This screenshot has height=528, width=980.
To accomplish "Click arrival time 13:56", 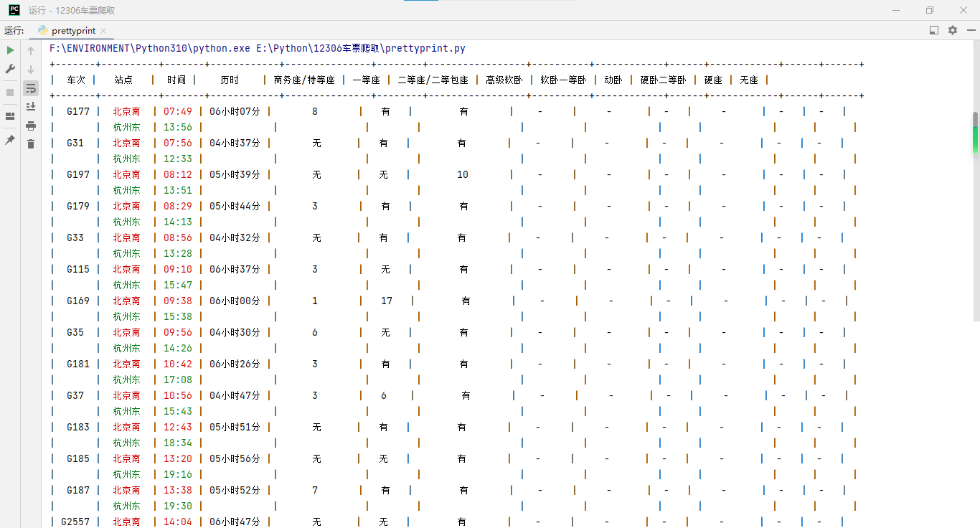I will coord(178,127).
